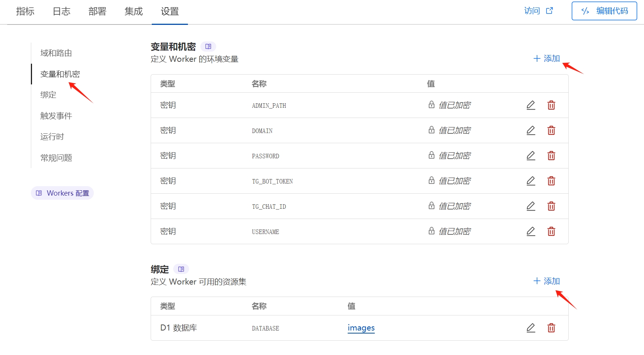Delete the TG_CHAT_ID secret via trash icon
This screenshot has height=355, width=644.
[551, 206]
